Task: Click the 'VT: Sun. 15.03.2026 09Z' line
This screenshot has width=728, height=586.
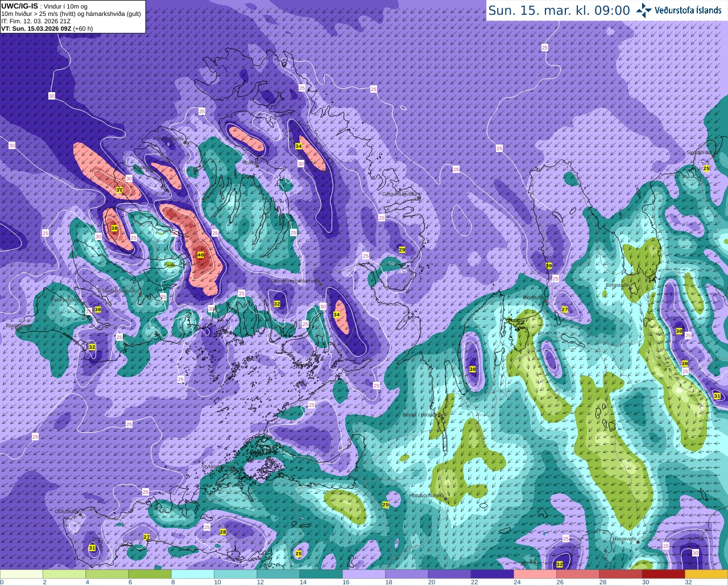Action: pos(36,28)
